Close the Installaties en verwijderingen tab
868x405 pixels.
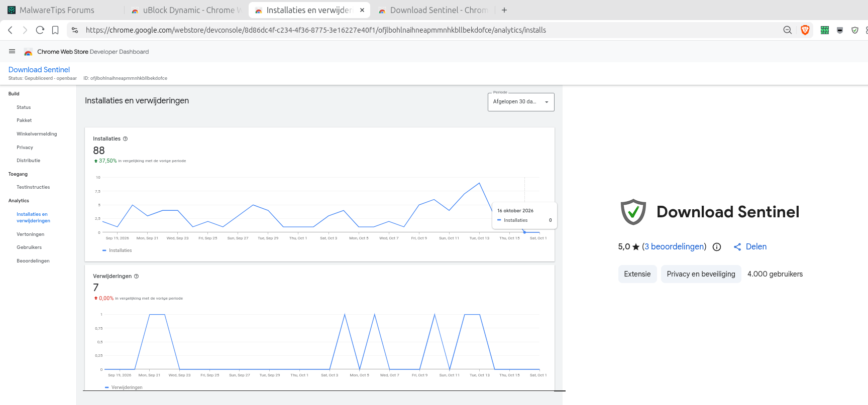pyautogui.click(x=362, y=10)
